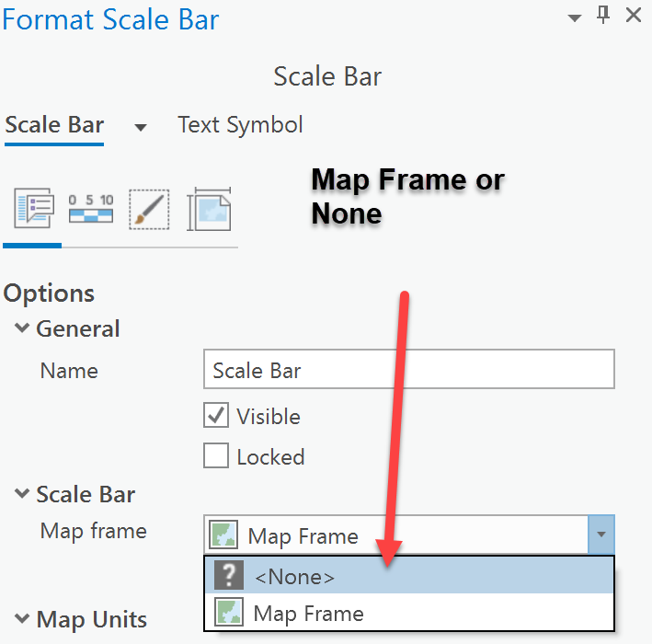Open the Map frame dropdown arrow
The height and width of the screenshot is (644, 652).
(601, 535)
